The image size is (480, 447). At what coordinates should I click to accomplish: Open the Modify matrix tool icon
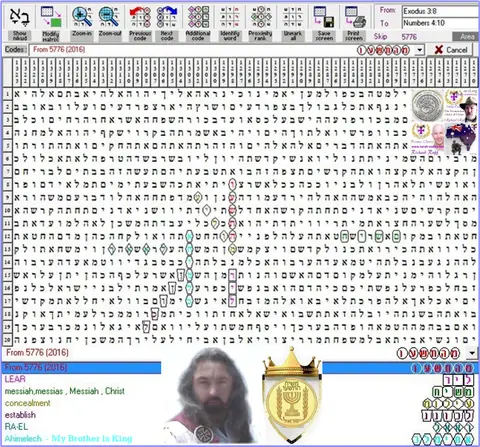coord(51,17)
